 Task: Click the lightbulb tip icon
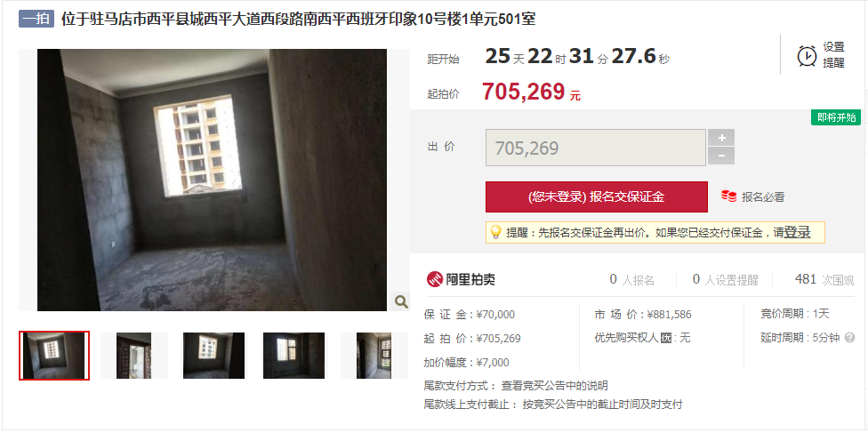point(495,232)
